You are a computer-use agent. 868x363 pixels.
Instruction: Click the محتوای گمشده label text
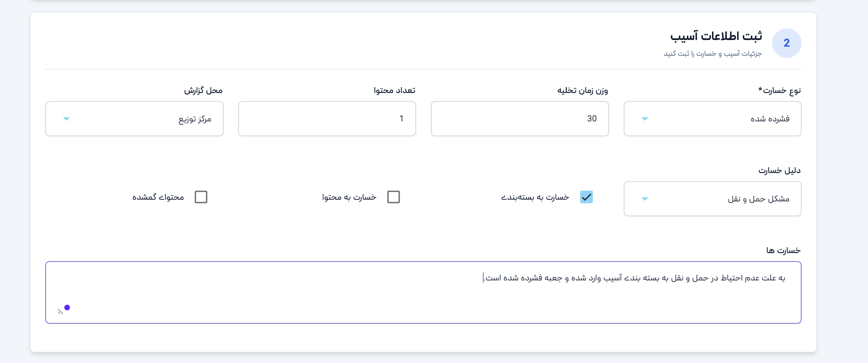[158, 197]
